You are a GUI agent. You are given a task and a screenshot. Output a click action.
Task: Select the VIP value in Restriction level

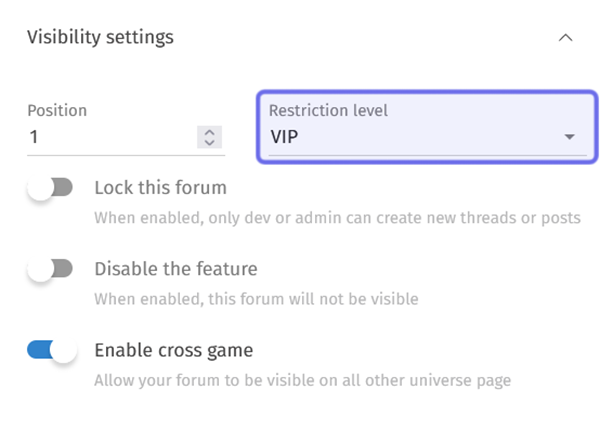point(285,137)
